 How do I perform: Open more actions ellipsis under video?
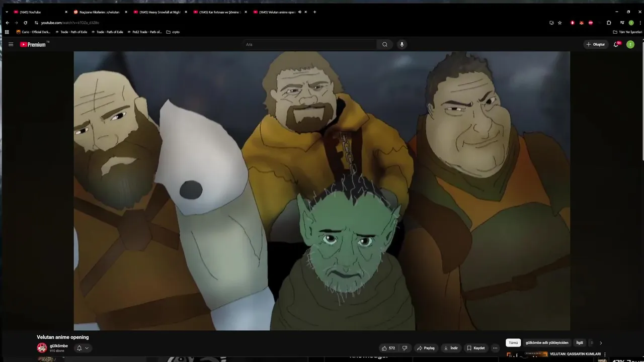(495, 348)
